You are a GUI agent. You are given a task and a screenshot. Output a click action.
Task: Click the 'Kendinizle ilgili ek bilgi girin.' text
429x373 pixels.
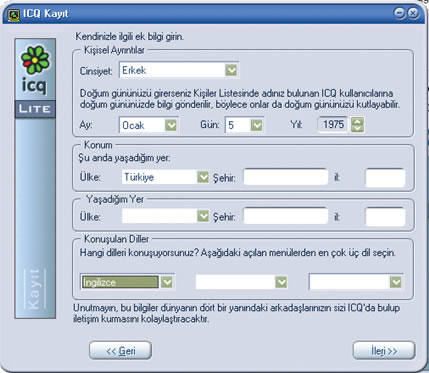tap(129, 36)
